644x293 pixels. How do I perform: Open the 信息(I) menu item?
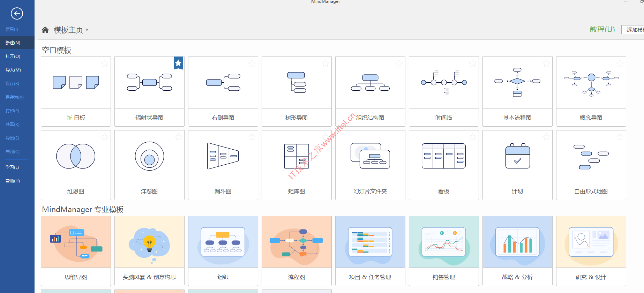[x=12, y=29]
